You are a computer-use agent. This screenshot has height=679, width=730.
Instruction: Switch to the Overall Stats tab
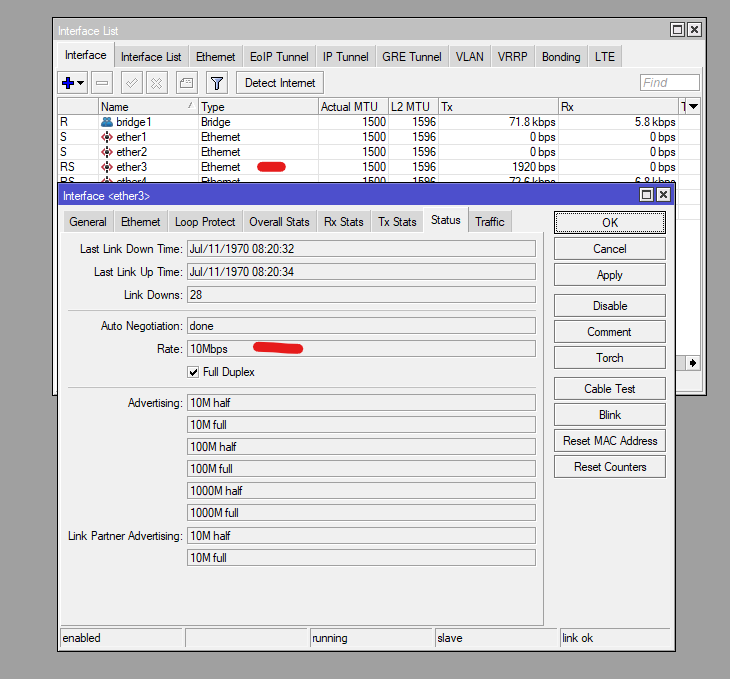pyautogui.click(x=279, y=222)
